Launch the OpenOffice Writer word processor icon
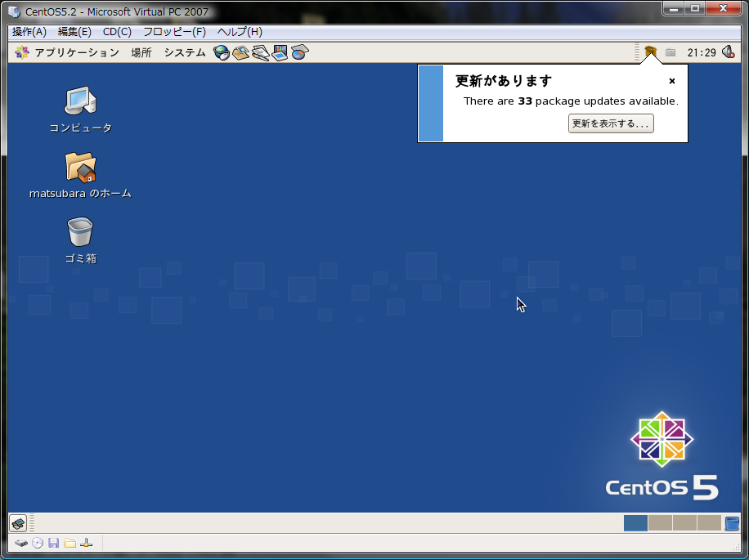Viewport: 749px width, 560px height. 260,52
